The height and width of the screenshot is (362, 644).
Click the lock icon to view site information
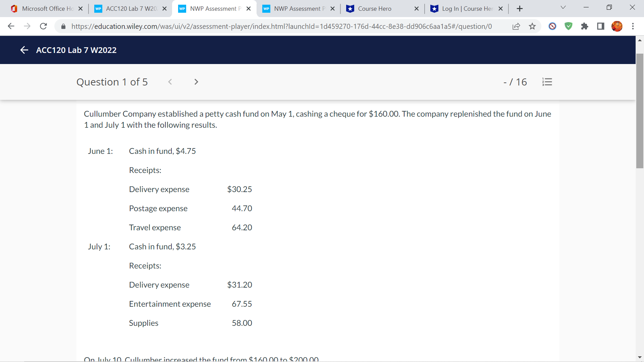click(x=63, y=26)
